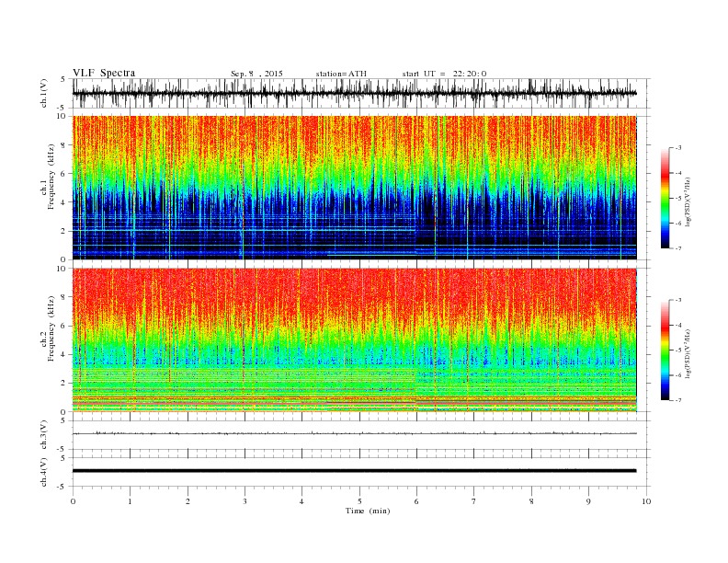Click inside the ch.2 spectrogram plot
This screenshot has height=563, width=728.
[x=355, y=340]
